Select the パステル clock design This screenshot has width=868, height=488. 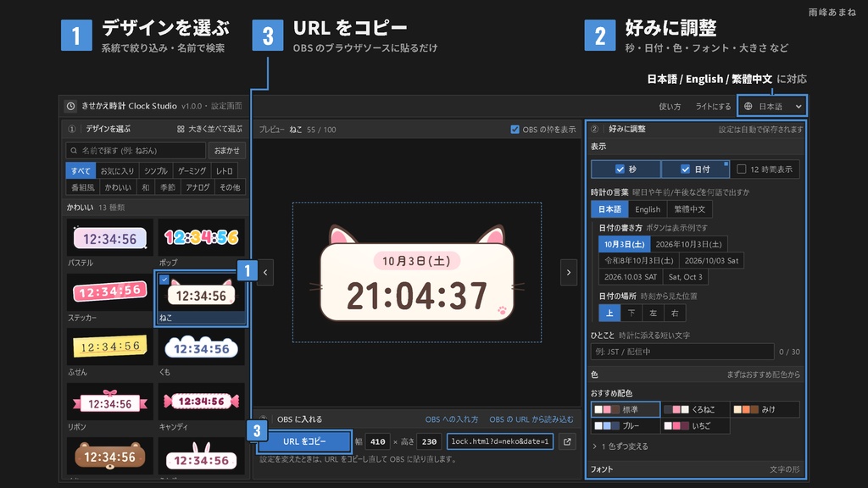click(109, 243)
